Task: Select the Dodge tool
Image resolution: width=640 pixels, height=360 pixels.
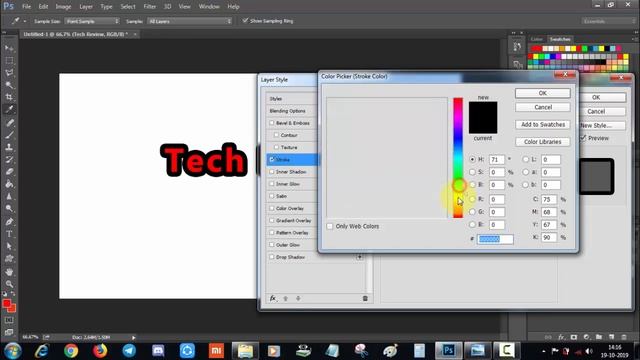Action: 9,209
